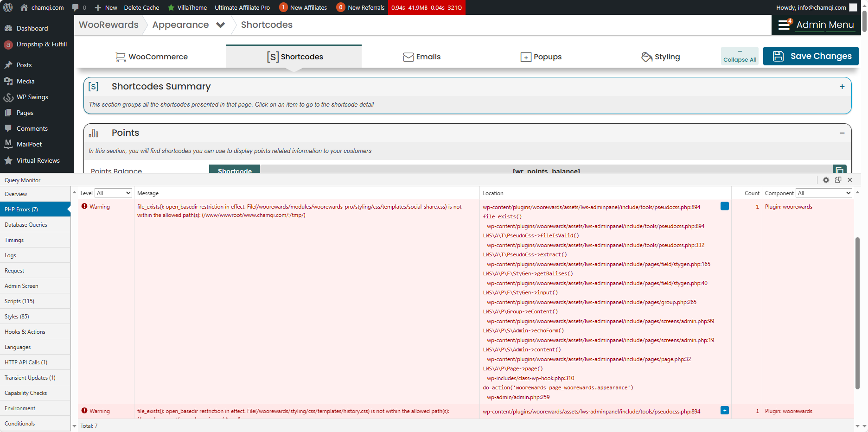
Task: Click the Styling paint bucket icon
Action: [647, 57]
